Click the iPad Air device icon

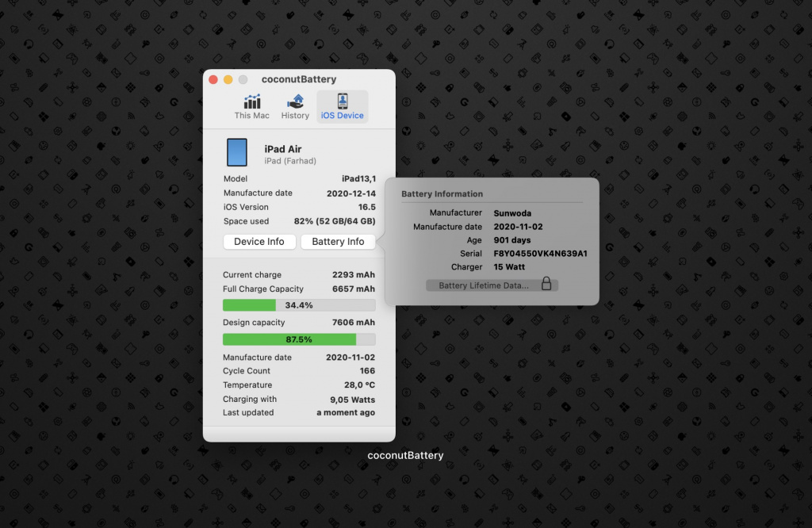[236, 152]
